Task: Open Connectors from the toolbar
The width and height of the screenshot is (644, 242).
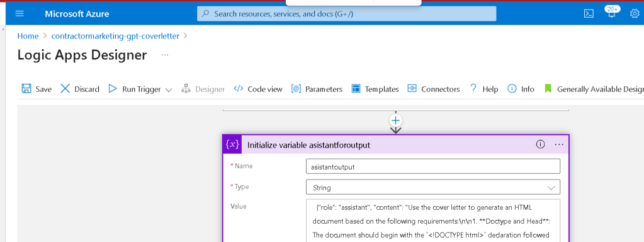Action: tap(433, 89)
